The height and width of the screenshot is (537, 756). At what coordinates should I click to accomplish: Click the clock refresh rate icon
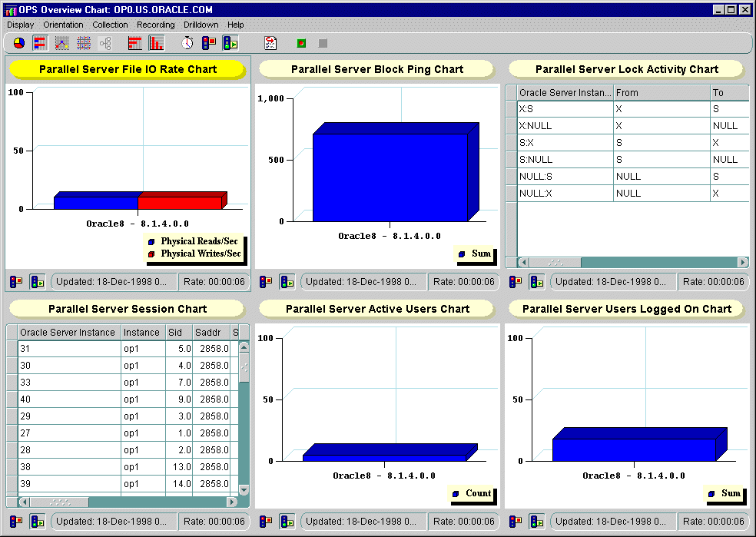(187, 43)
